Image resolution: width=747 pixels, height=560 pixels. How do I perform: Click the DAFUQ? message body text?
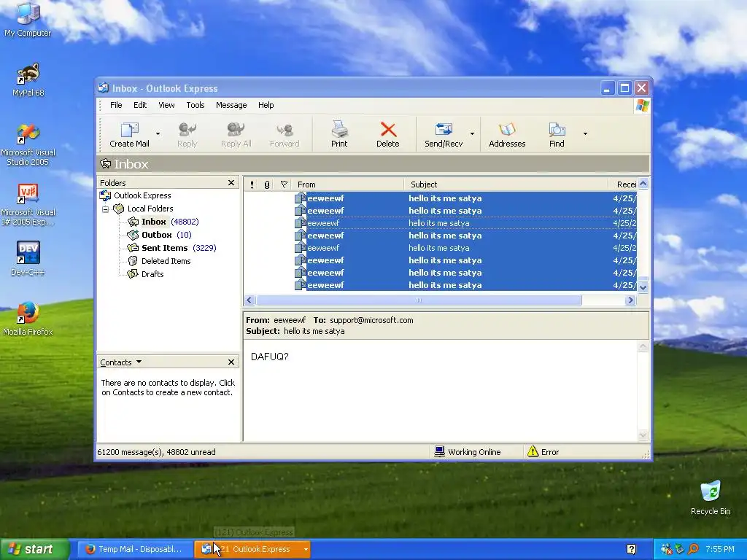point(270,357)
